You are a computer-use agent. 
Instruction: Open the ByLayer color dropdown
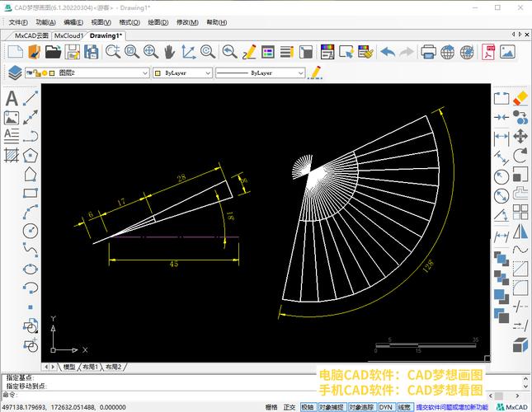pyautogui.click(x=183, y=73)
